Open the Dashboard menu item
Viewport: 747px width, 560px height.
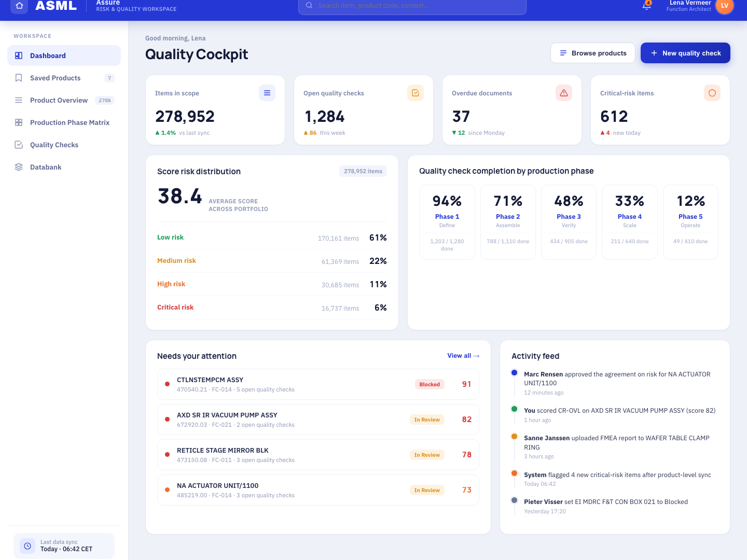(64, 55)
